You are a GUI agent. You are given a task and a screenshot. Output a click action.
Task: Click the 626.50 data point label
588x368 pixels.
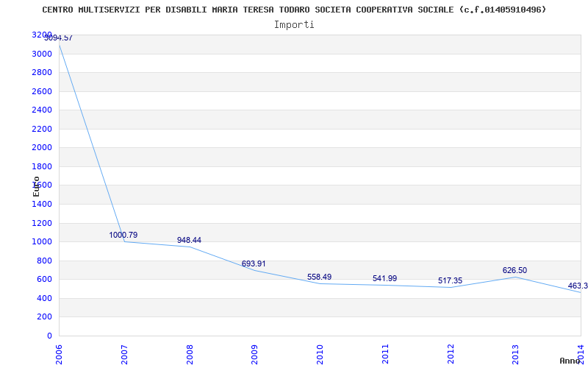click(x=514, y=270)
